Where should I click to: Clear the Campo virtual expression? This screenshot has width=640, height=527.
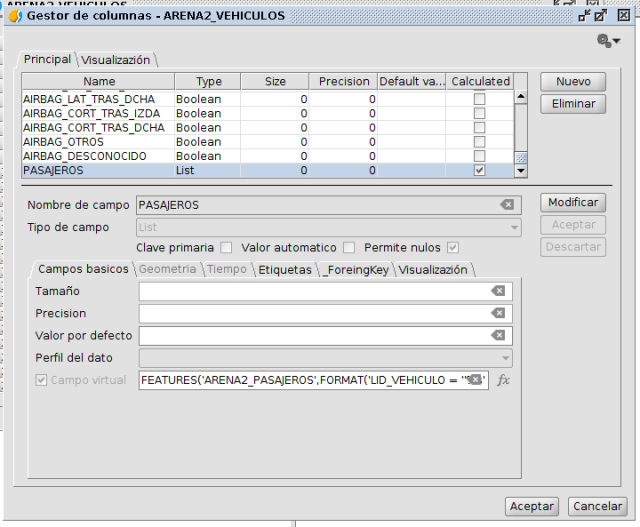476,380
